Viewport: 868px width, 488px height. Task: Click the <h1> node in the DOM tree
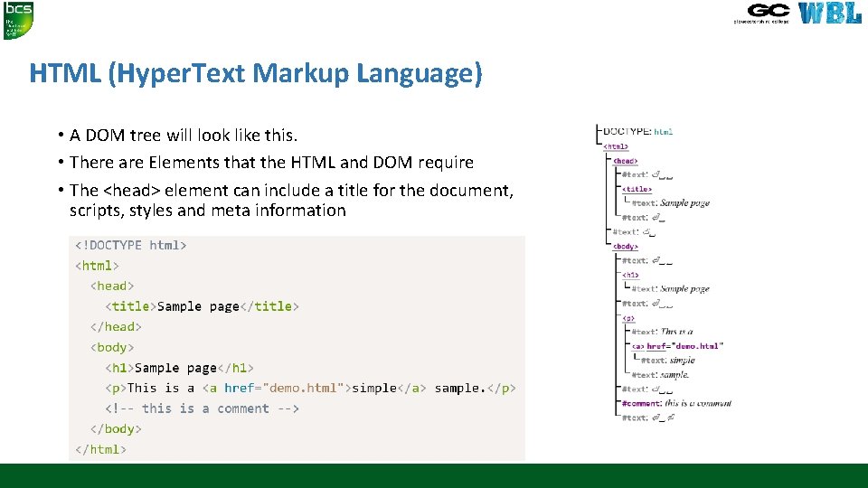coord(630,275)
